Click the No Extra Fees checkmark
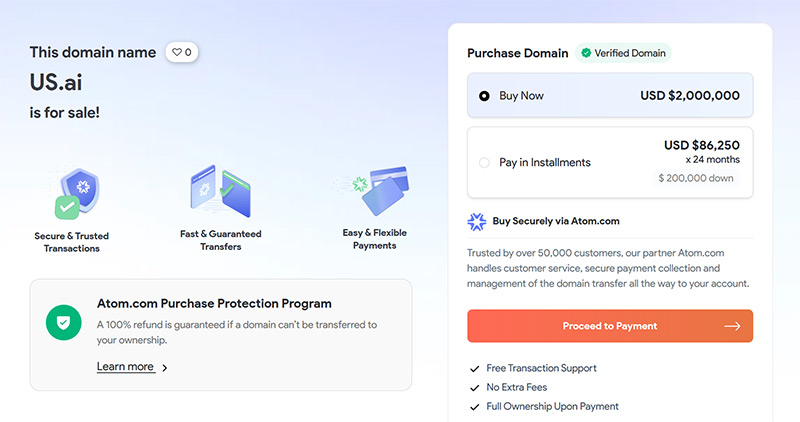Viewport: 800px width, 422px height. 475,387
